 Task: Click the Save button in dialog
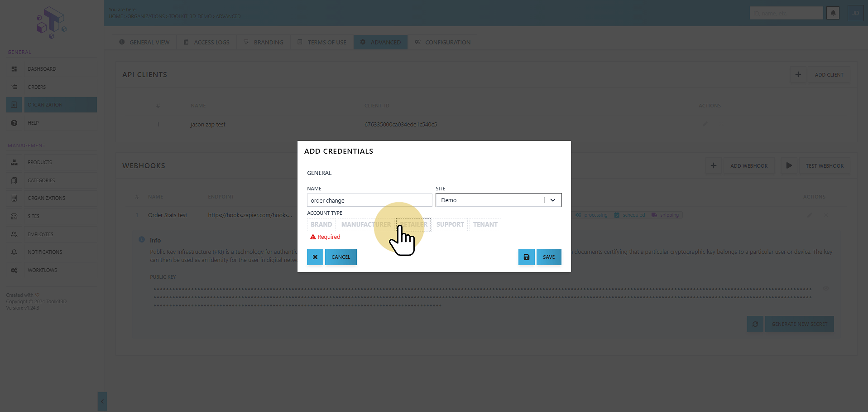[549, 257]
